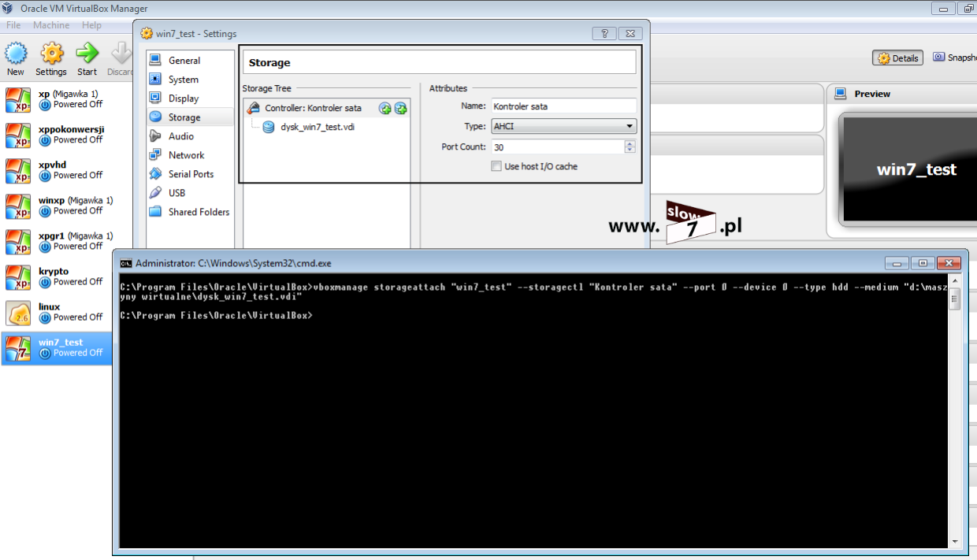Open Network settings category
The image size is (977, 560).
pos(190,155)
